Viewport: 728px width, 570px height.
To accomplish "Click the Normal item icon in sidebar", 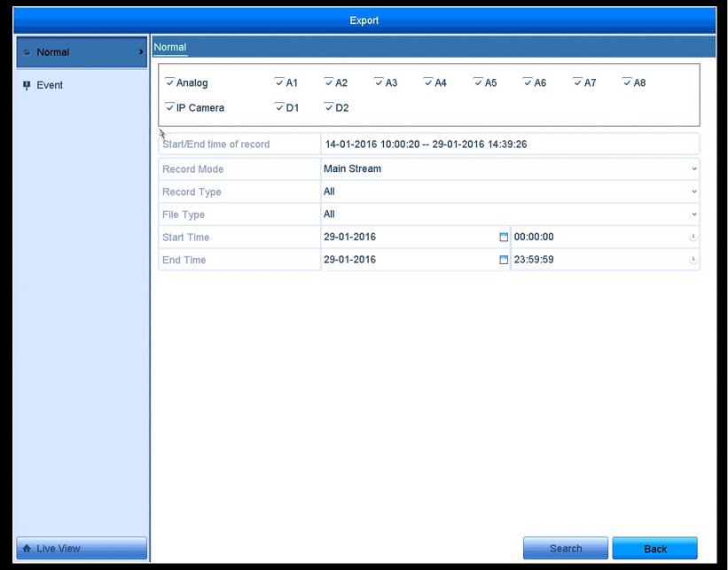I will click(27, 52).
